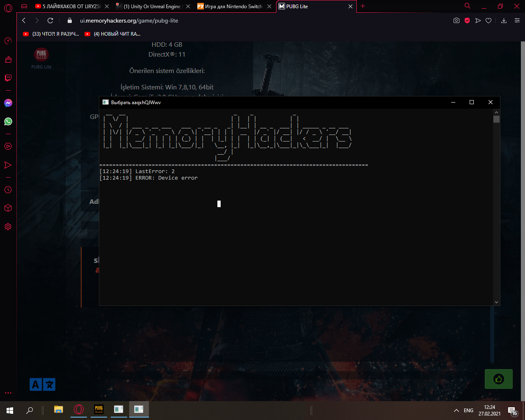
Task: Send page to My Flow from address bar
Action: (478, 21)
